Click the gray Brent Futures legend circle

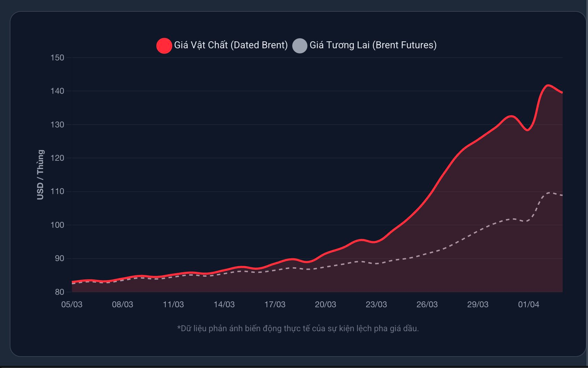tap(300, 45)
